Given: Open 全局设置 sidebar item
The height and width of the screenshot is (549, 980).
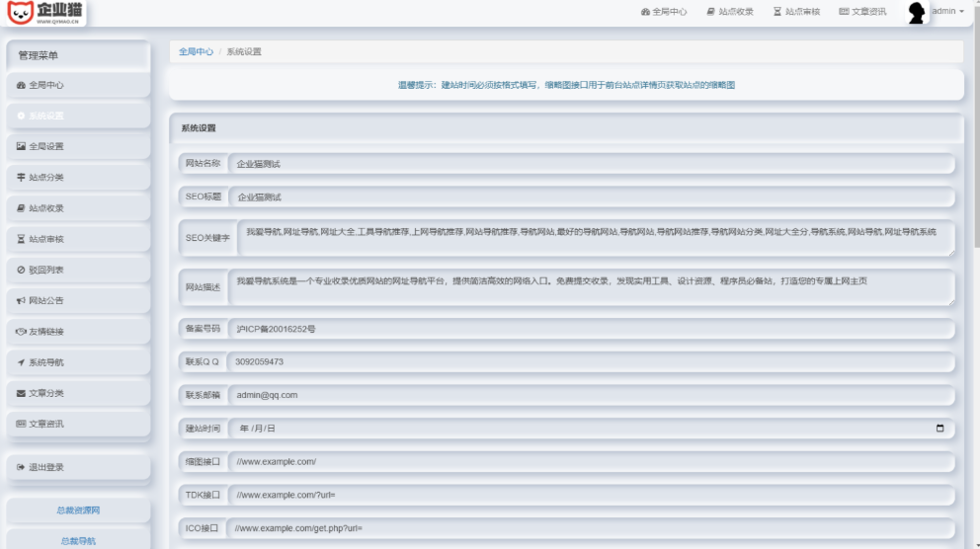Looking at the screenshot, I should coord(79,146).
